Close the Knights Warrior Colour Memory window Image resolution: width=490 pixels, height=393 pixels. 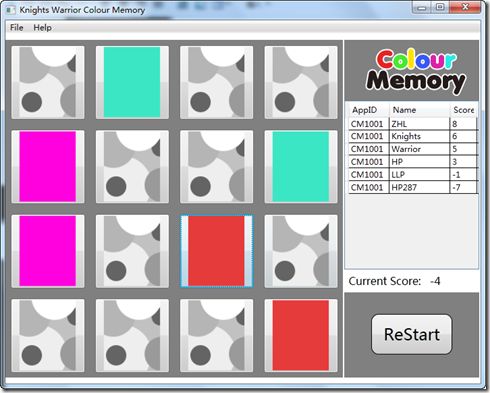[x=465, y=7]
